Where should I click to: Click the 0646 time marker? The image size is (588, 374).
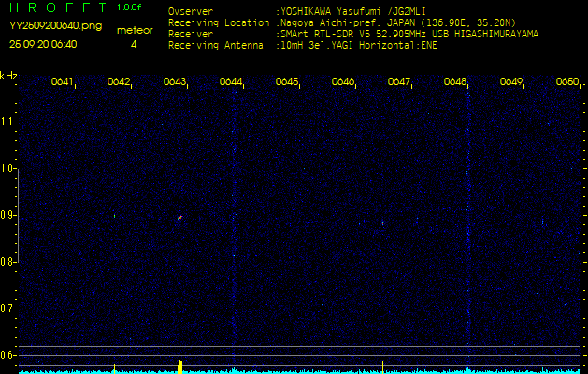point(343,81)
